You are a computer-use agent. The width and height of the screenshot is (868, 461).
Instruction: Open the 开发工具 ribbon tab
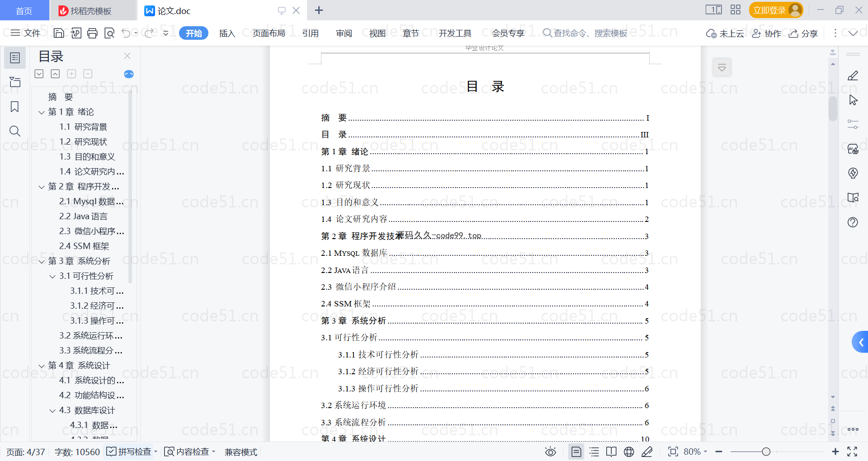[455, 33]
